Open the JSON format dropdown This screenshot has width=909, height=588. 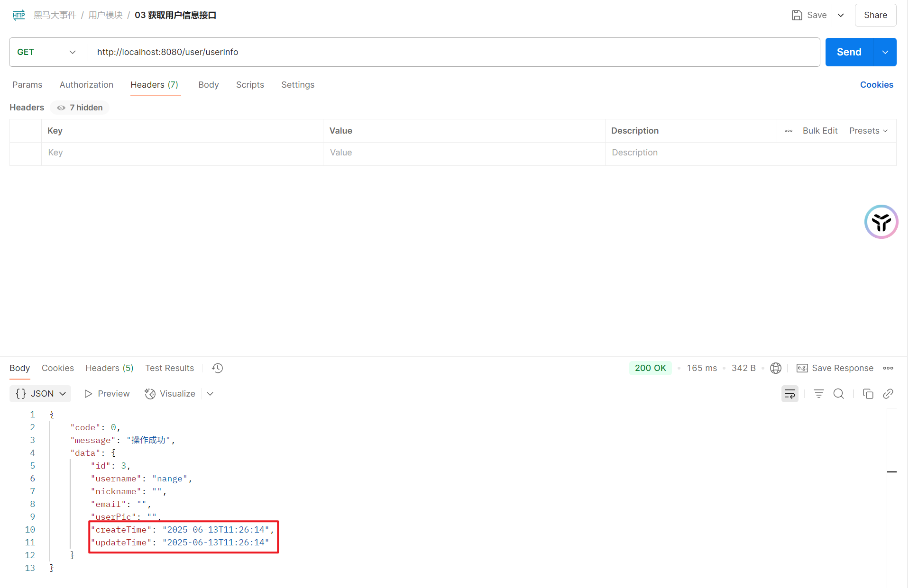point(40,394)
